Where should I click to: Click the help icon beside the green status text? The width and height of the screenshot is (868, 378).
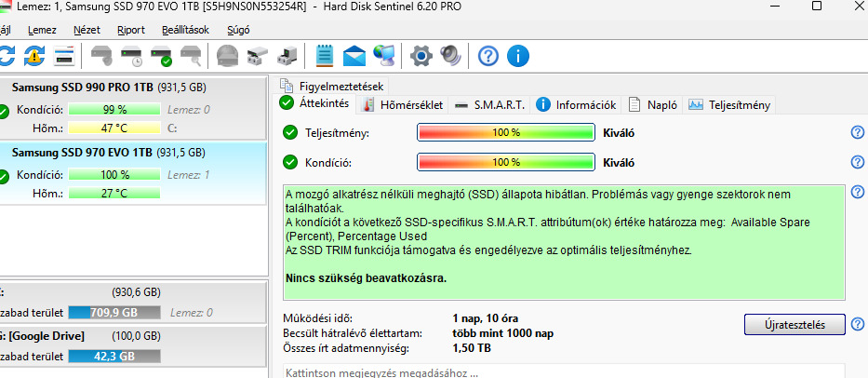coord(858,192)
